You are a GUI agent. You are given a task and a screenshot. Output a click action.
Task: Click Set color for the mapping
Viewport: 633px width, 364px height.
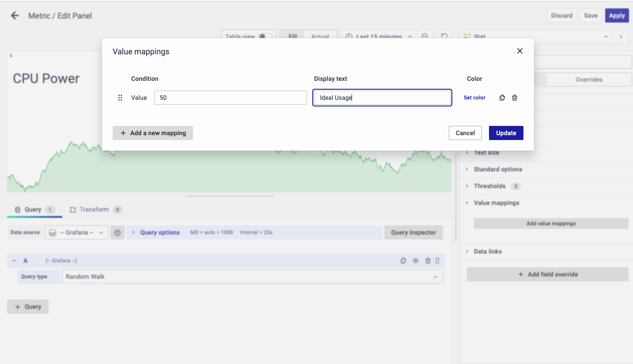tap(474, 98)
